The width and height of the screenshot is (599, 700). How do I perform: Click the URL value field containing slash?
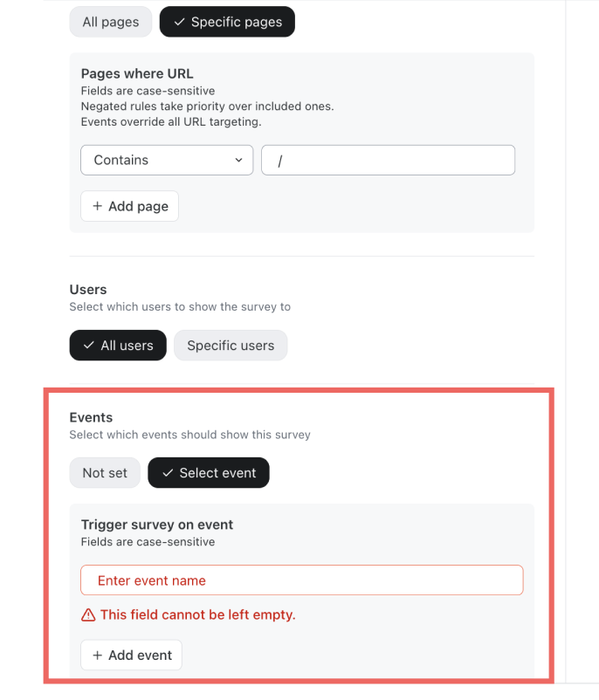(389, 160)
